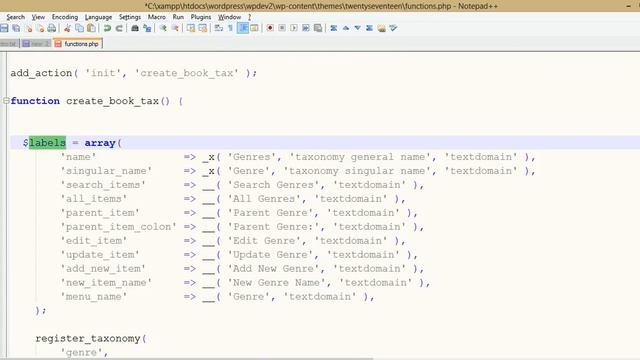Click the blue down-arrow plugin icon
Image resolution: width=640 pixels, height=360 pixels.
(358, 28)
